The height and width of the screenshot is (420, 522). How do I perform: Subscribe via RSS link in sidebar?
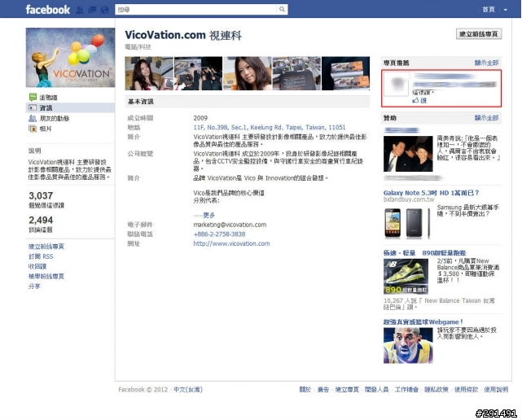tap(41, 256)
